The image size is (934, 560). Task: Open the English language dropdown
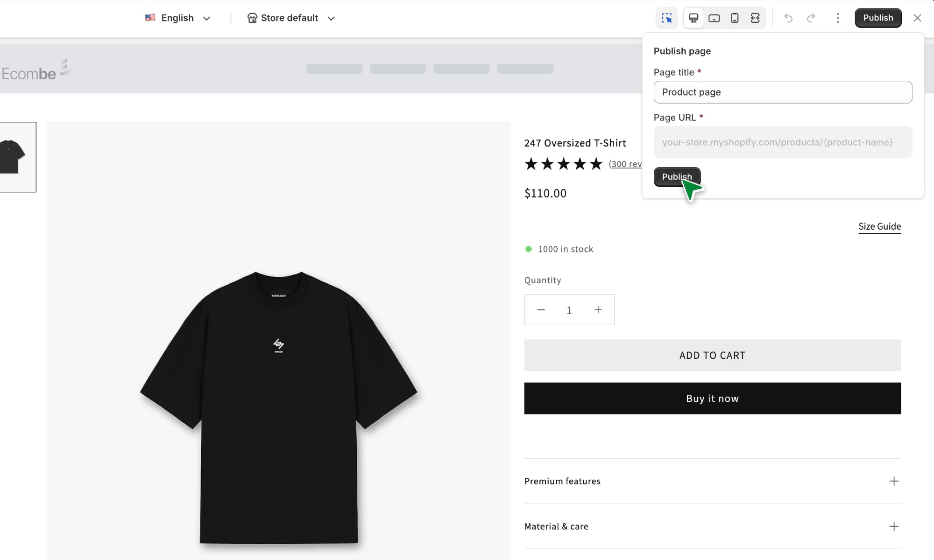(178, 18)
